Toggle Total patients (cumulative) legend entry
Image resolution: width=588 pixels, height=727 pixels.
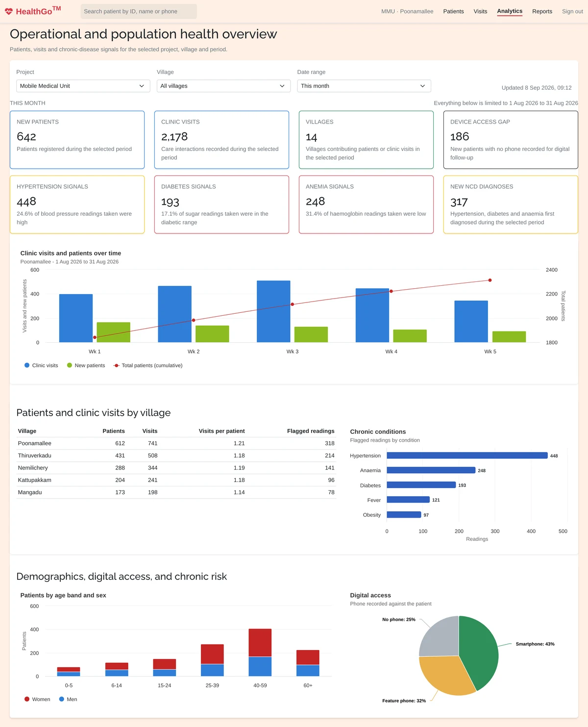click(147, 365)
